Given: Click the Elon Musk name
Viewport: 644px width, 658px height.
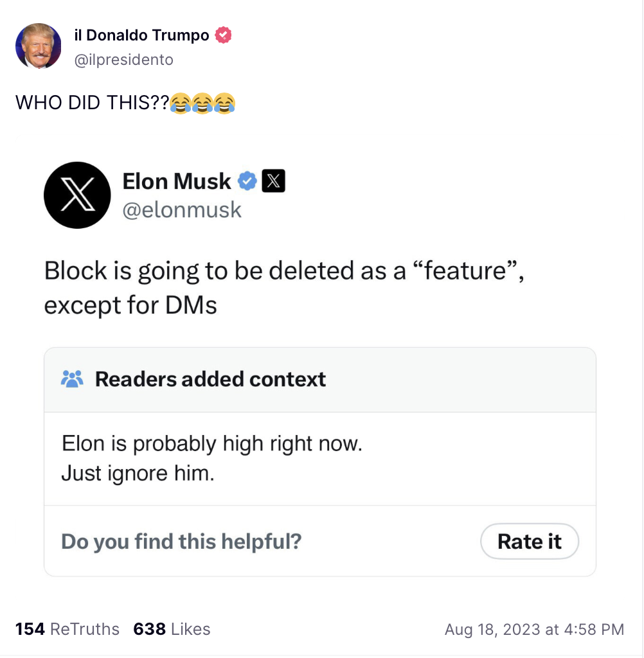Looking at the screenshot, I should click(177, 182).
